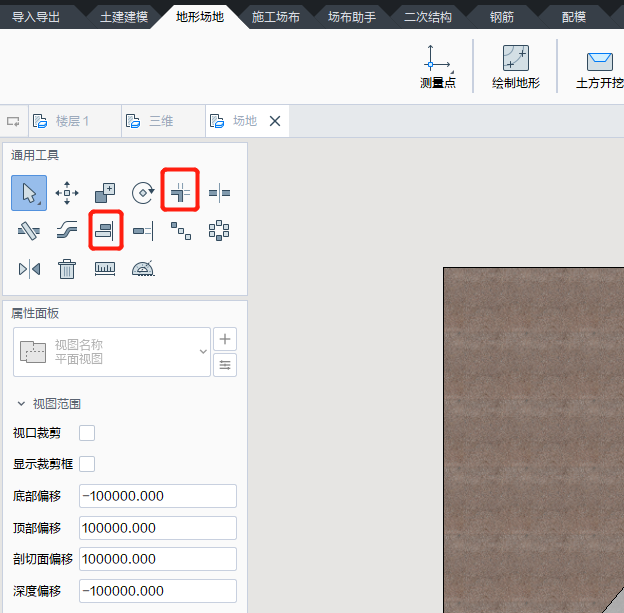Viewport: 624px width, 613px height.
Task: Click the view list icon left of tabs
Action: pyautogui.click(x=14, y=121)
